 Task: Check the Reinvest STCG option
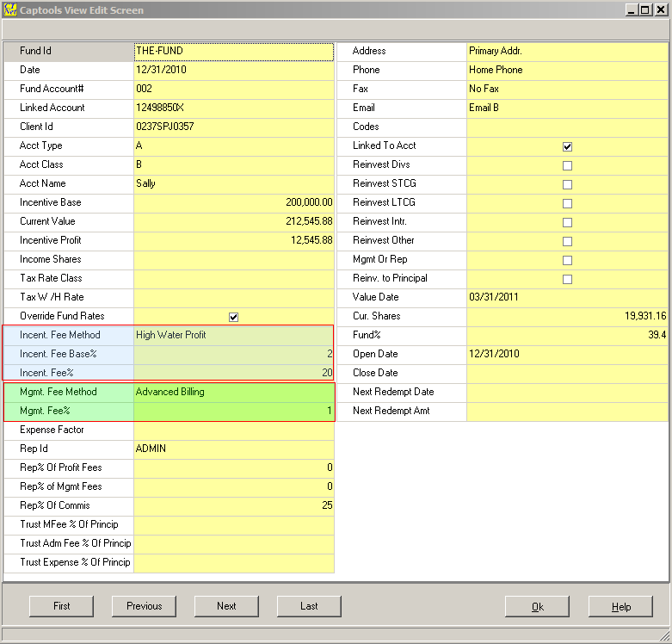coord(567,184)
